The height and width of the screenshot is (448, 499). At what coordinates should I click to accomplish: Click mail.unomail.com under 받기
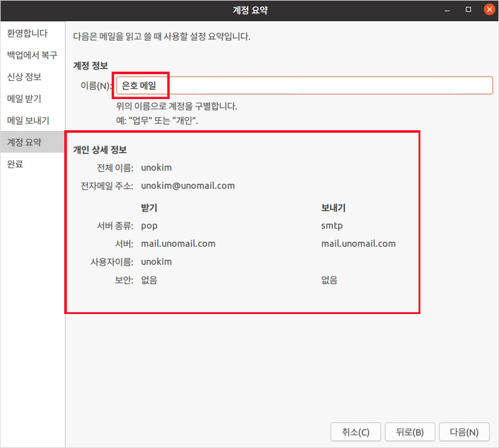point(178,244)
